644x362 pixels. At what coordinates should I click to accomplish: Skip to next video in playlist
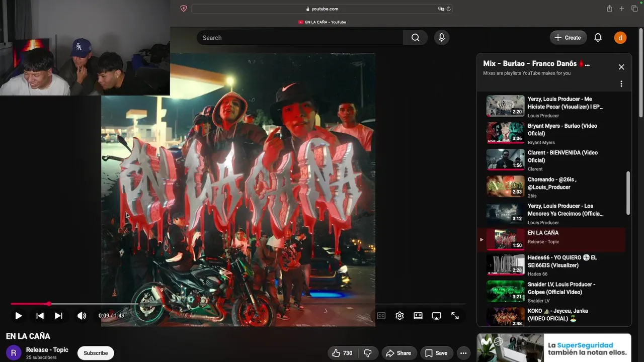tap(58, 316)
